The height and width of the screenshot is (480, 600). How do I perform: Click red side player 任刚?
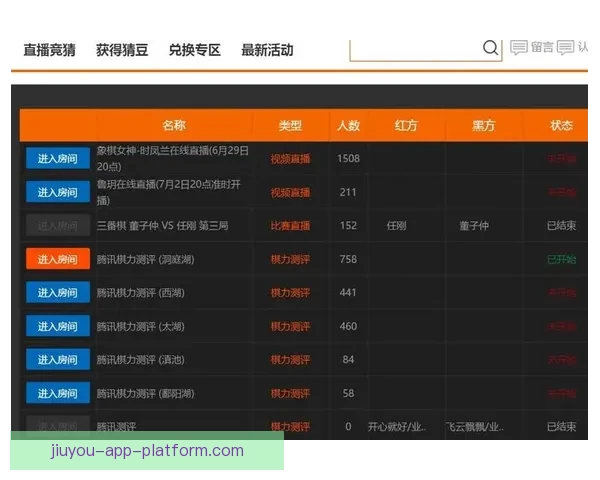(396, 226)
